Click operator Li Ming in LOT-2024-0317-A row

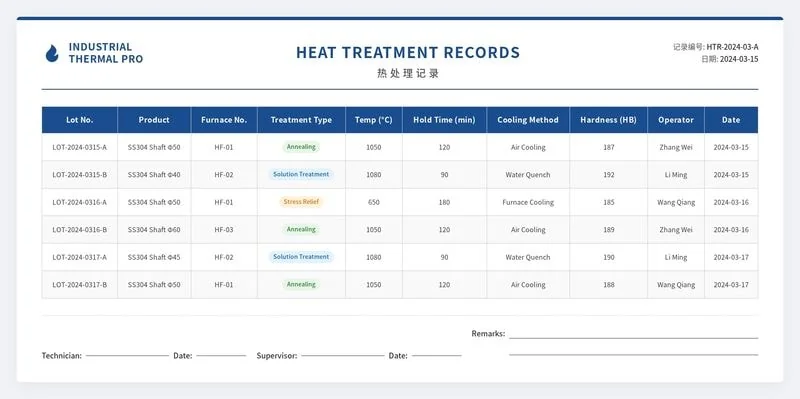[x=676, y=257]
